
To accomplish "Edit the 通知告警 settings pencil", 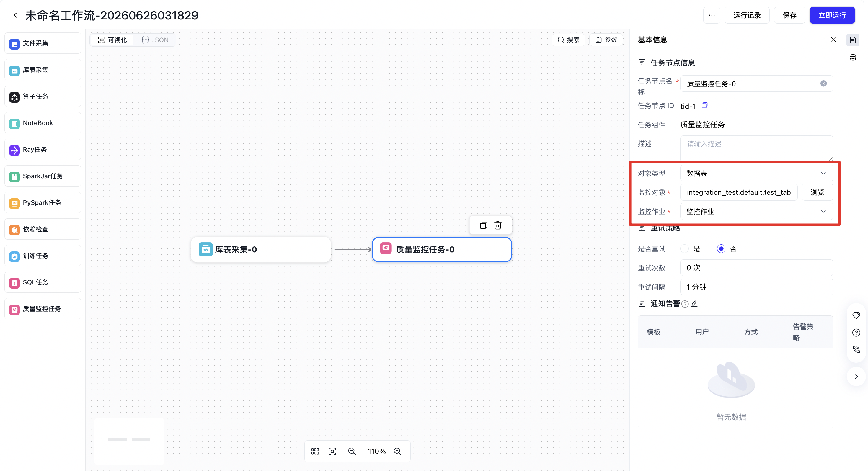I will 694,304.
